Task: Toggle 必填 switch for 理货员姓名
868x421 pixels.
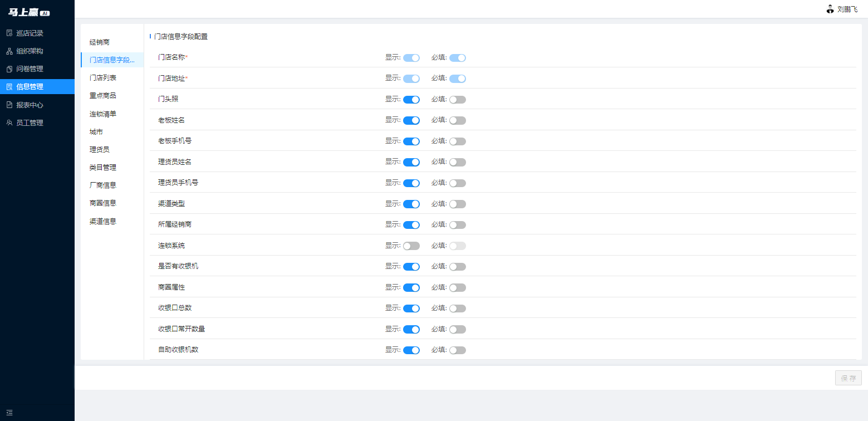Action: pos(458,162)
